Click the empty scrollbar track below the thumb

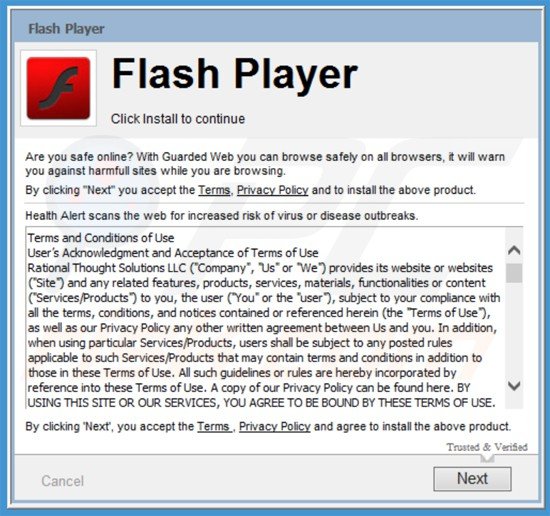coord(514,330)
